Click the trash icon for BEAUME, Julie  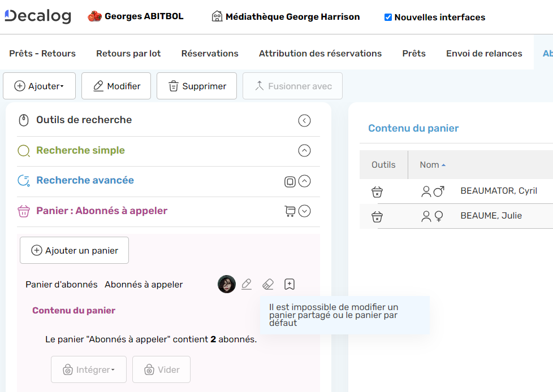coord(377,216)
